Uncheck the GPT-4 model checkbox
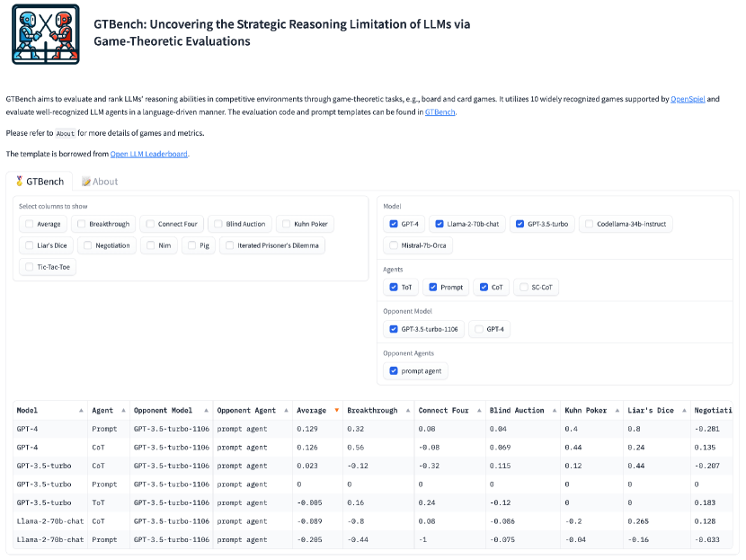Screen dimensions: 746x560 [394, 224]
